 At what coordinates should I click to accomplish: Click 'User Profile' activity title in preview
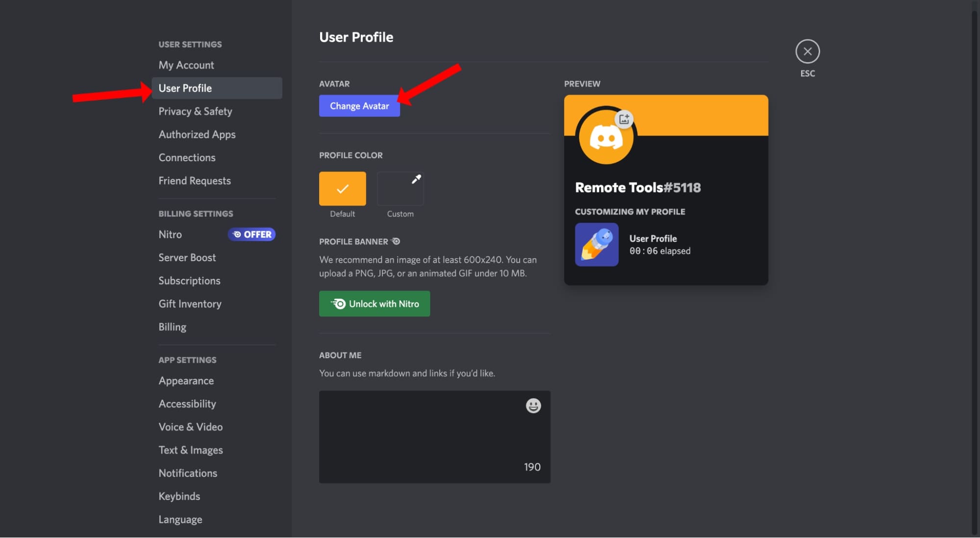pyautogui.click(x=653, y=239)
